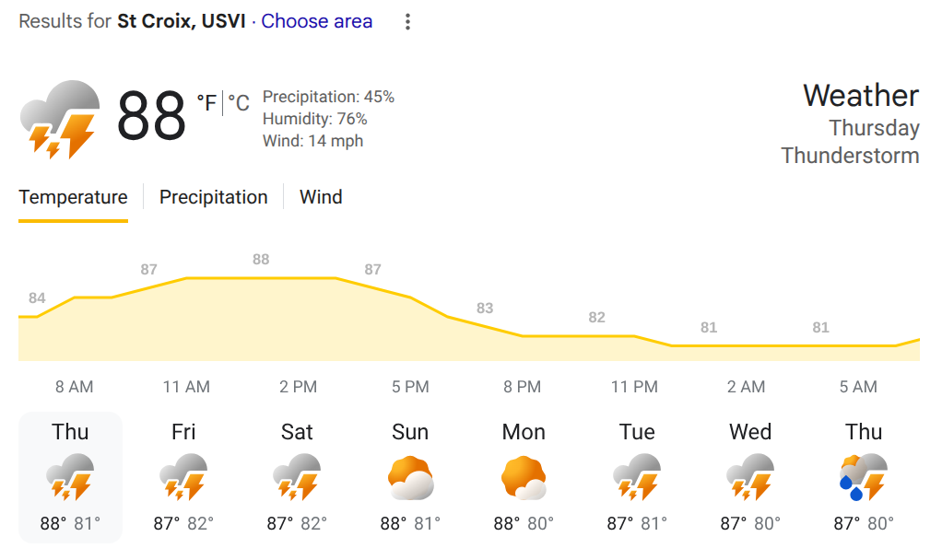Open the three-dot more options menu
Image resolution: width=942 pixels, height=560 pixels.
[407, 22]
